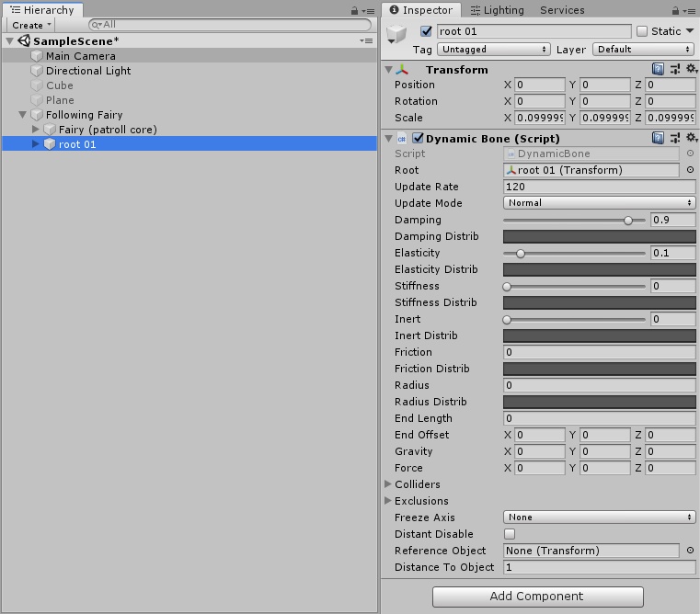Click the Hierarchy search field
The height and width of the screenshot is (614, 700).
(230, 25)
